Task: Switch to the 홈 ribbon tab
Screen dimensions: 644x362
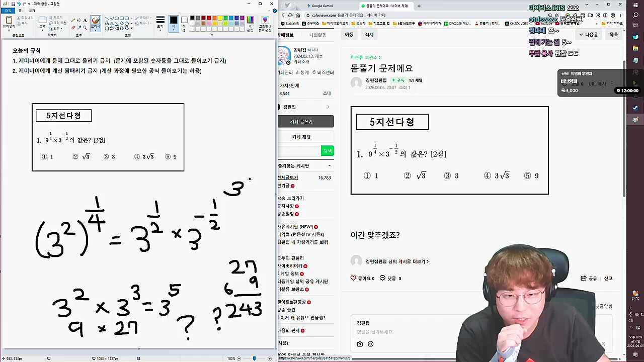Action: coord(20,10)
